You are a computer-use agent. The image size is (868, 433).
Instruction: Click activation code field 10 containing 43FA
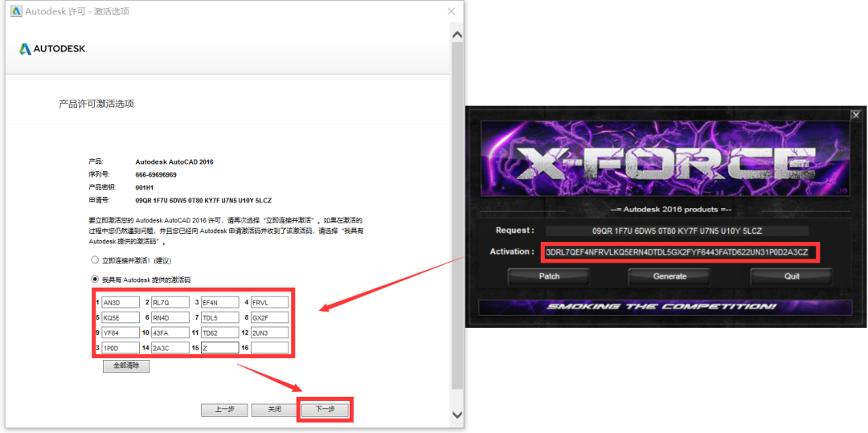point(170,333)
